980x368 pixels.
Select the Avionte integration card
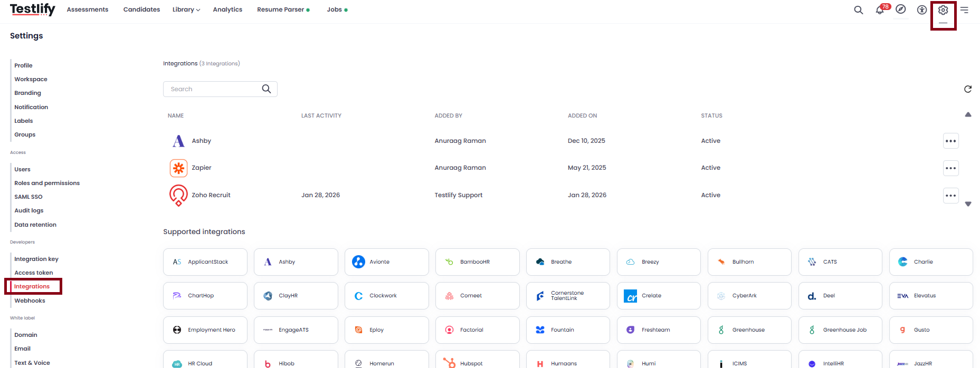pos(387,262)
